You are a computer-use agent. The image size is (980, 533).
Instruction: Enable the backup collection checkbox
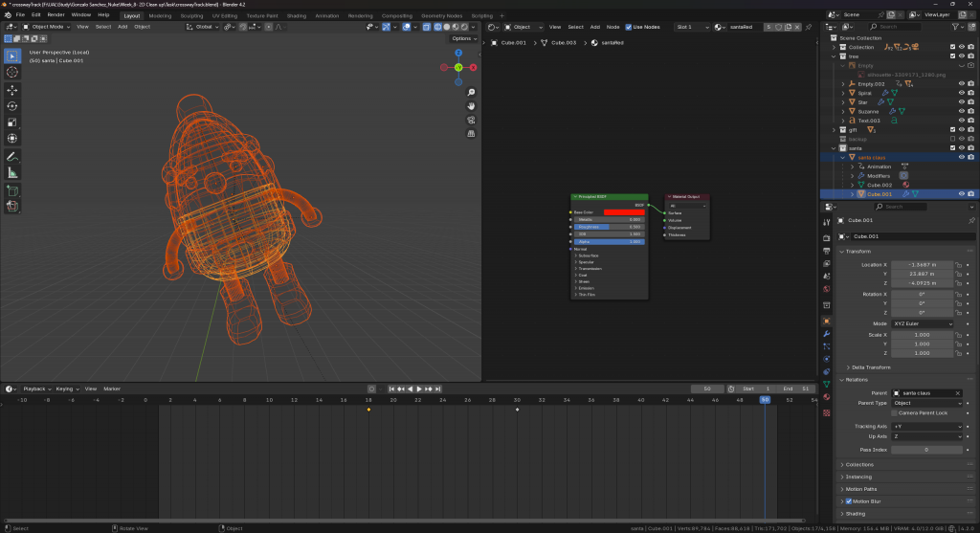point(952,139)
